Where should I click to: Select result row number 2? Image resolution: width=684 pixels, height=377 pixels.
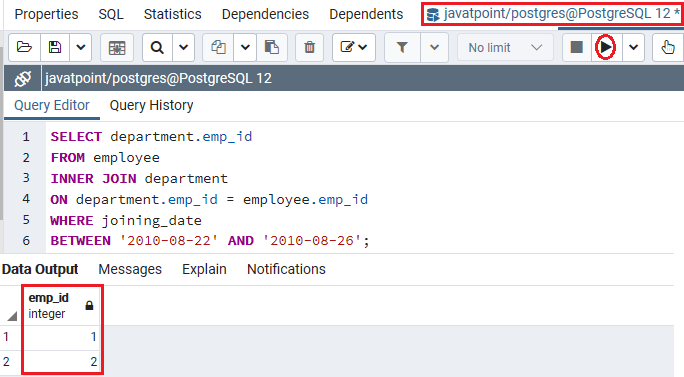(x=6, y=362)
